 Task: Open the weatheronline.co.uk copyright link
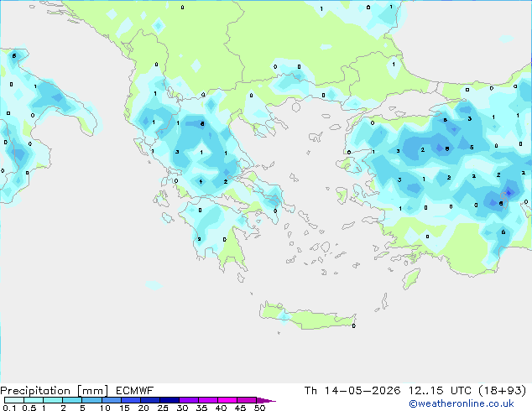click(x=462, y=403)
